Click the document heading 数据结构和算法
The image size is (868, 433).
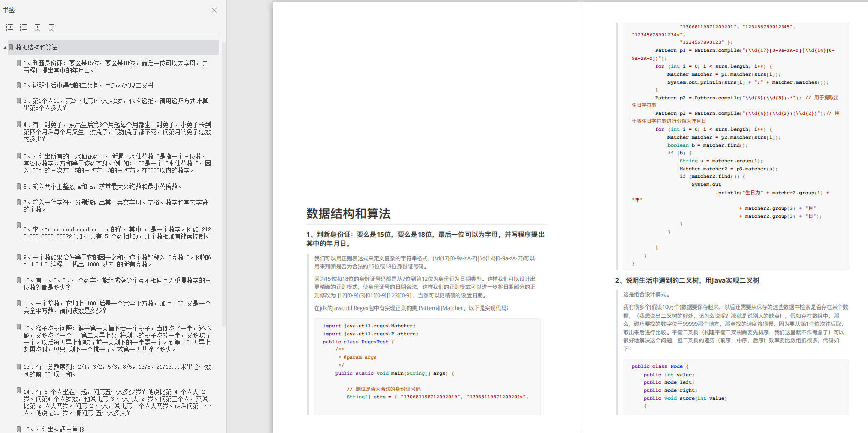(x=349, y=214)
